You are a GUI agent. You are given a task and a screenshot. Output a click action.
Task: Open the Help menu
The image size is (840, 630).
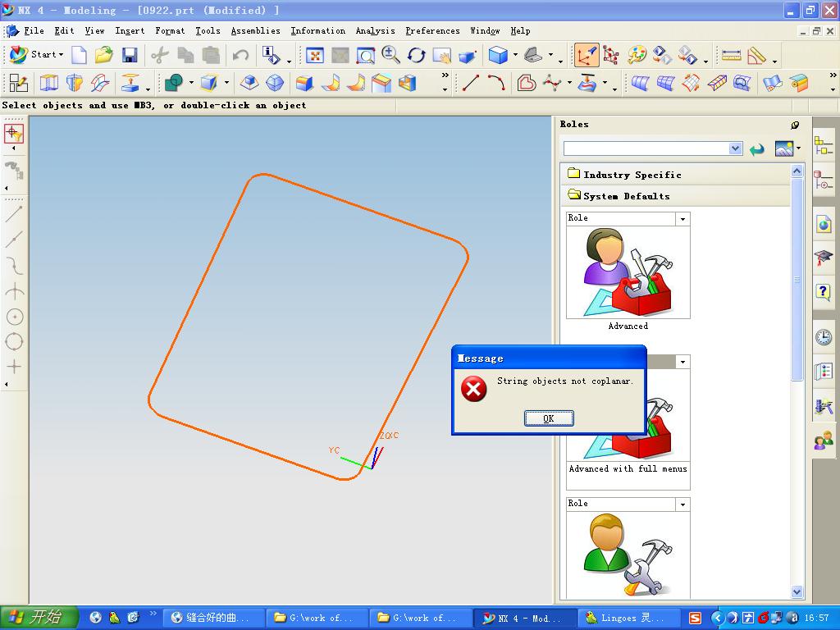click(520, 30)
